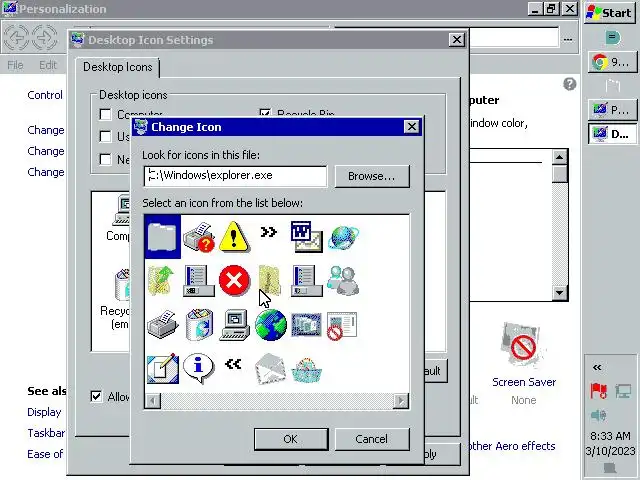Select the globe with orbit ring icon
This screenshot has height=480, width=640.
(343, 237)
